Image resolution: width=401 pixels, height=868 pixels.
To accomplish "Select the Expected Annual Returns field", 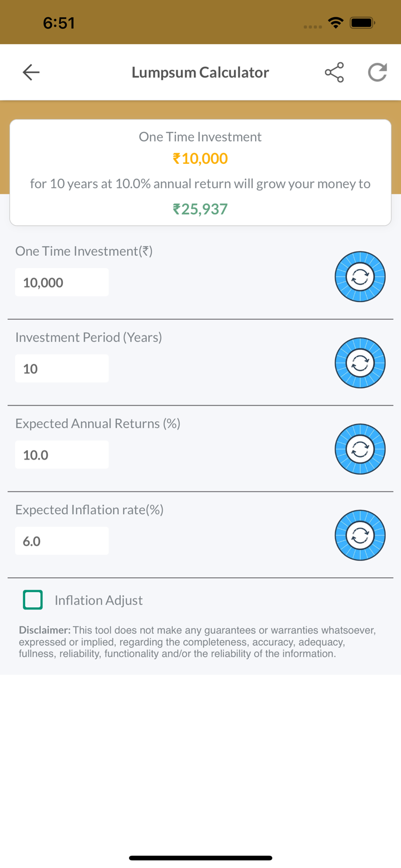I will point(62,455).
